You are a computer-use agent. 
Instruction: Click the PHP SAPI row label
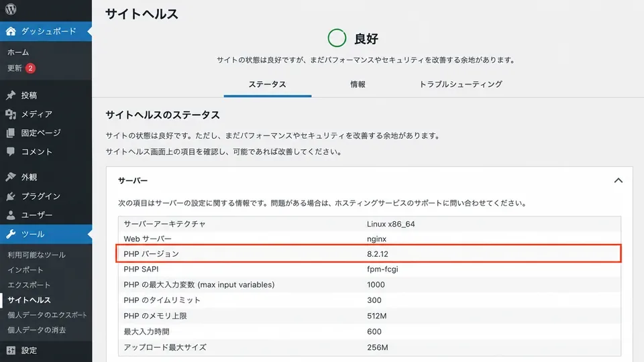141,269
